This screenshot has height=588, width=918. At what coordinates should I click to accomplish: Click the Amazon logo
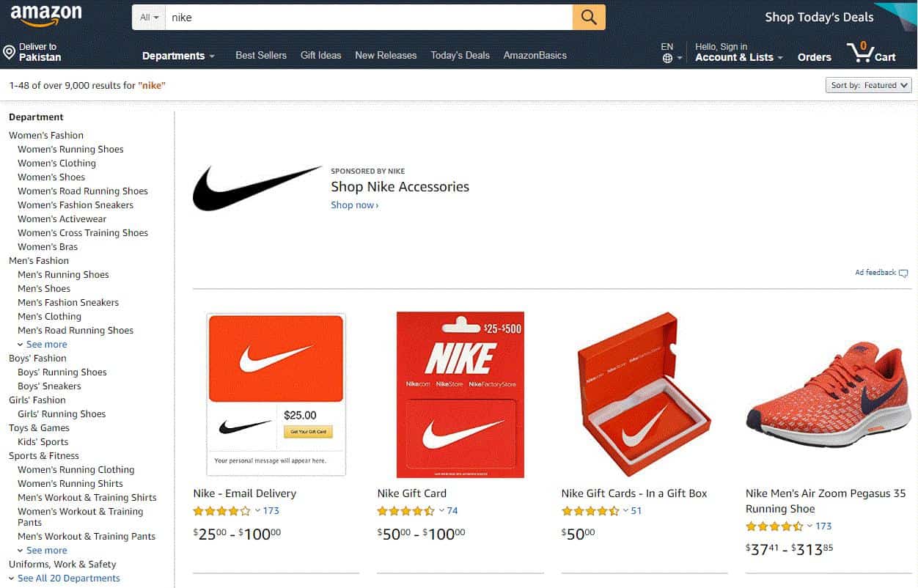point(45,15)
